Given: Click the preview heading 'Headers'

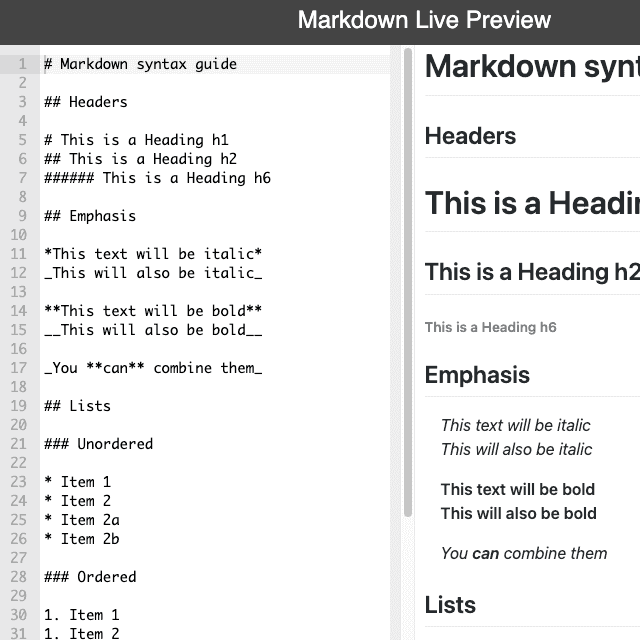Looking at the screenshot, I should click(x=470, y=136).
